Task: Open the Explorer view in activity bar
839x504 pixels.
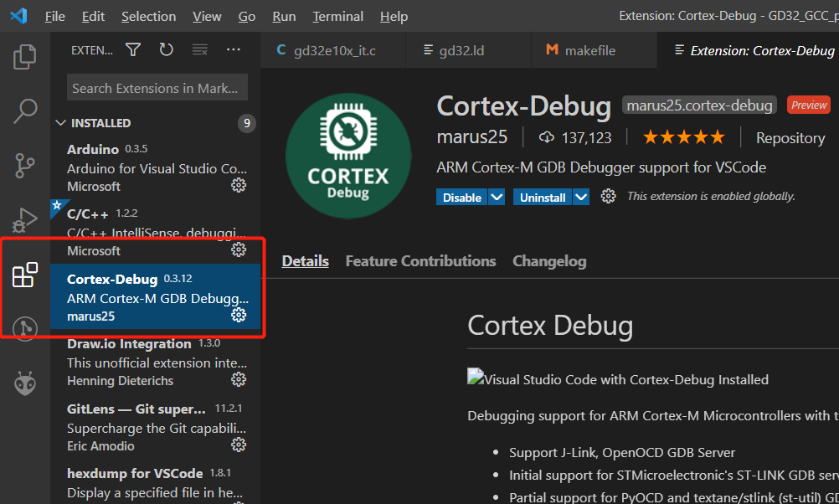Action: [x=24, y=57]
